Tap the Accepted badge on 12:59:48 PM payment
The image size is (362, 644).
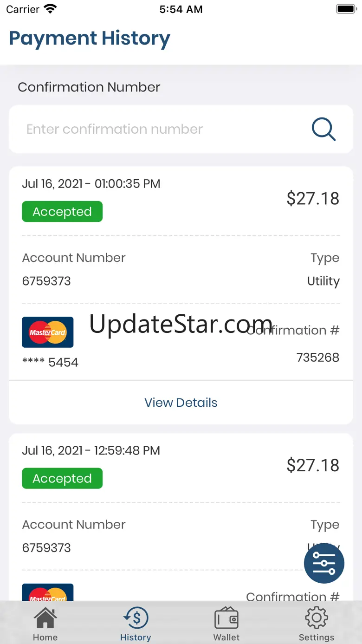pyautogui.click(x=62, y=479)
